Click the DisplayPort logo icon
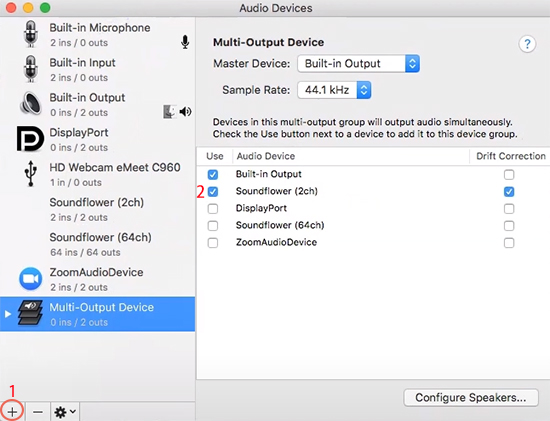This screenshot has width=550, height=421. (x=30, y=139)
